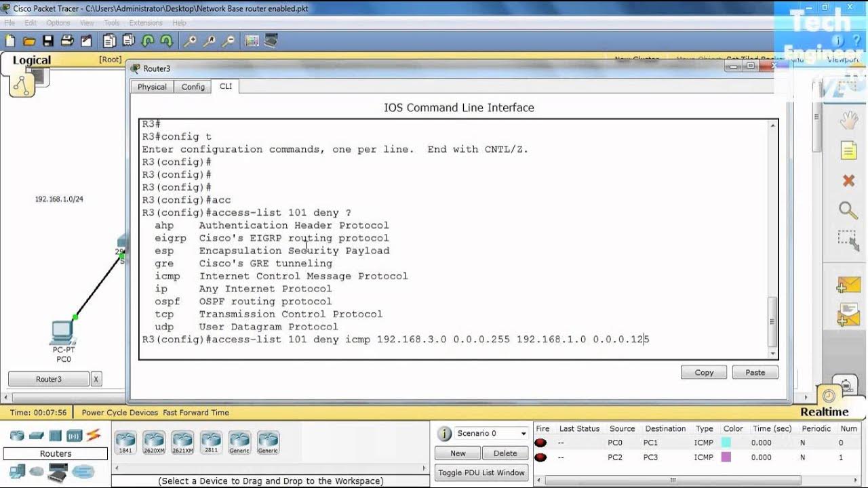Viewport: 868px width, 488px height.
Task: Click the cyan color swatch for PC0 PDU
Action: tap(726, 443)
